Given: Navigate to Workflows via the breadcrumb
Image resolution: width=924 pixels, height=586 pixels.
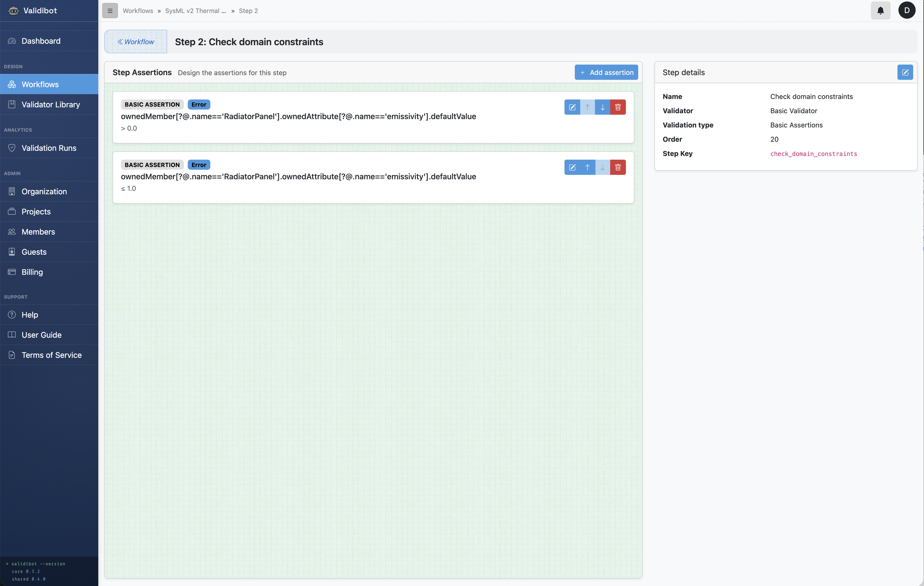Looking at the screenshot, I should pyautogui.click(x=138, y=10).
